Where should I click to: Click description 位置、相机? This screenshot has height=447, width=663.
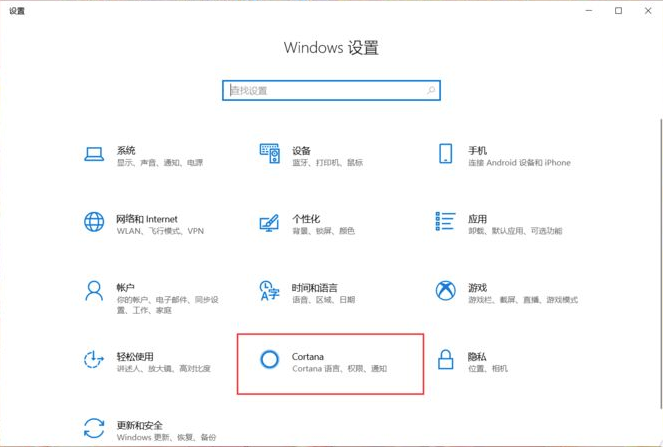(x=488, y=369)
